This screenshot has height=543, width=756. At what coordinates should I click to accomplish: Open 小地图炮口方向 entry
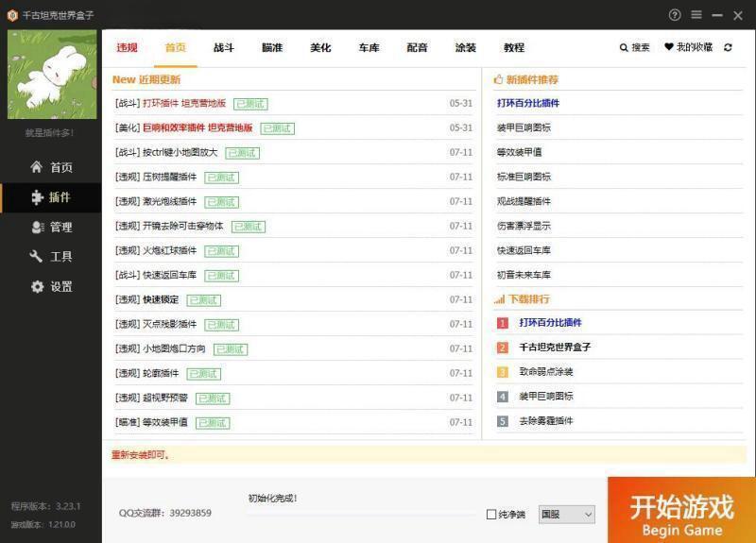pyautogui.click(x=174, y=349)
